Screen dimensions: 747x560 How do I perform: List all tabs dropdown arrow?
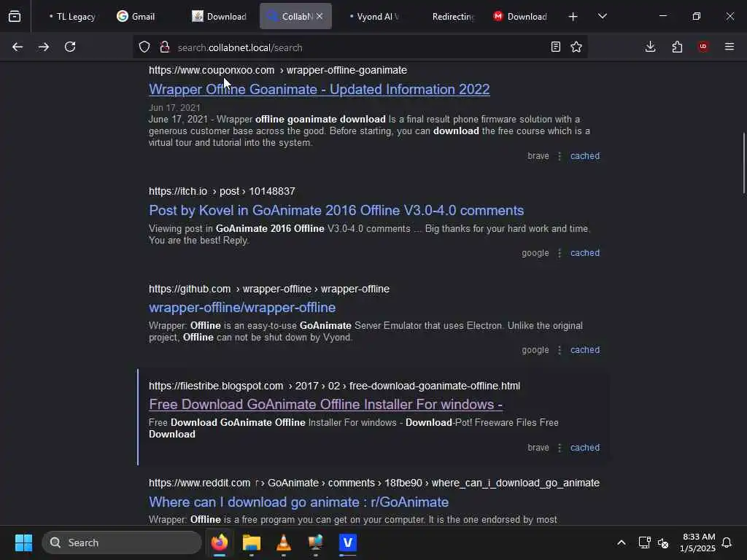click(603, 17)
